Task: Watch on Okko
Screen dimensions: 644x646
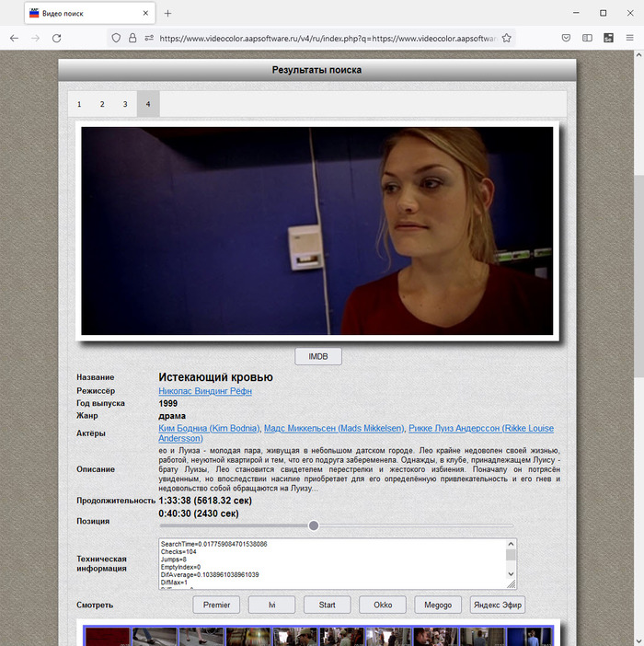Action: [383, 605]
